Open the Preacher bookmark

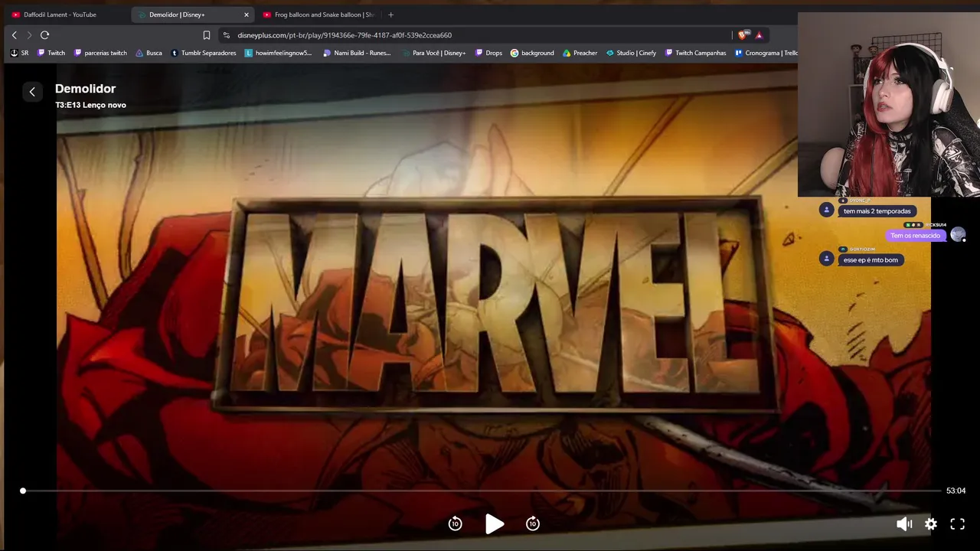click(580, 53)
